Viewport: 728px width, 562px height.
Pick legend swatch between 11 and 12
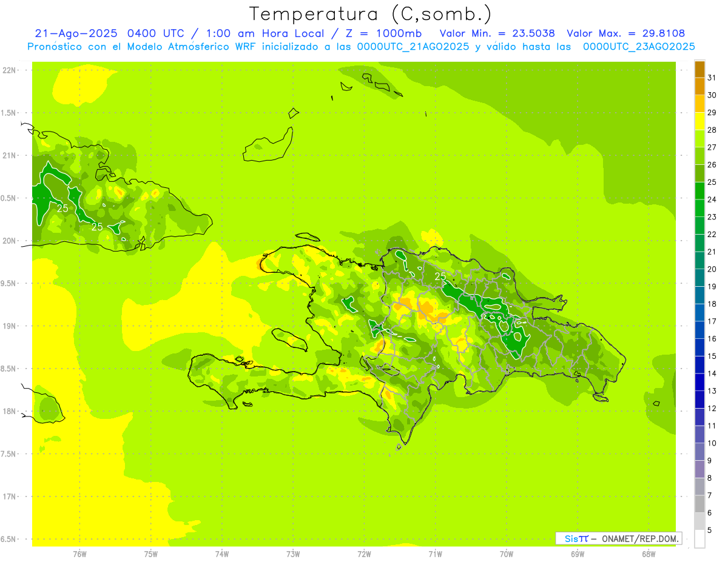tap(699, 416)
